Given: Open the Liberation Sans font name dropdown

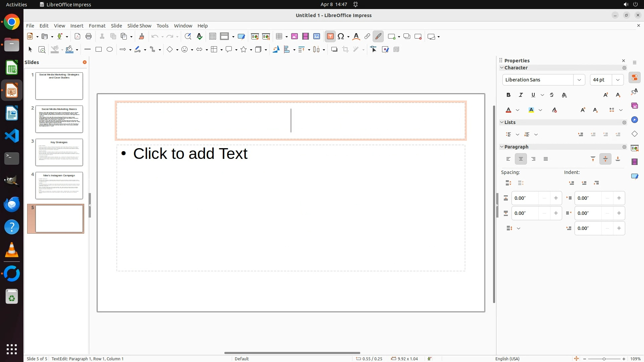Looking at the screenshot, I should pyautogui.click(x=579, y=80).
